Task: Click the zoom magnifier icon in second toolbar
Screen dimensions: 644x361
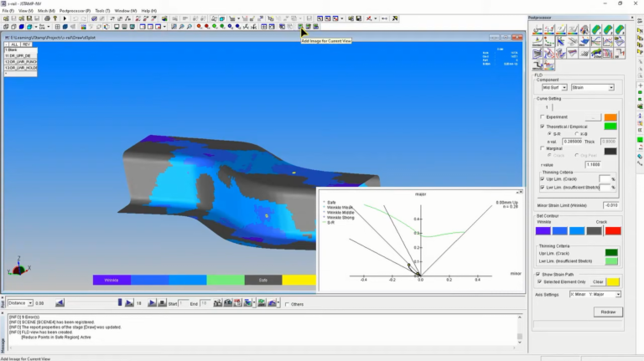Action: pyautogui.click(x=181, y=26)
